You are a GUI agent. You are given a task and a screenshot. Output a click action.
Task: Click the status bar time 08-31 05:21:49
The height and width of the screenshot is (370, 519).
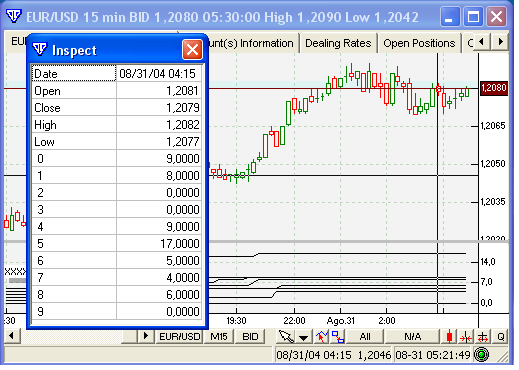(433, 355)
